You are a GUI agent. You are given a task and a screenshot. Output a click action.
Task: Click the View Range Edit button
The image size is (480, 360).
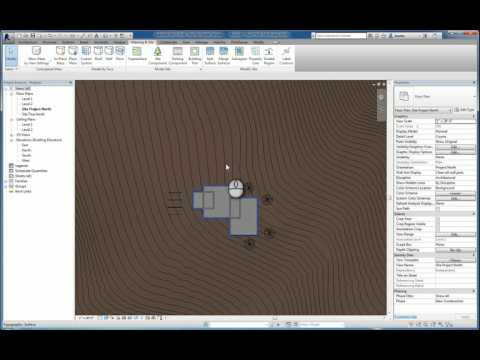455,234
